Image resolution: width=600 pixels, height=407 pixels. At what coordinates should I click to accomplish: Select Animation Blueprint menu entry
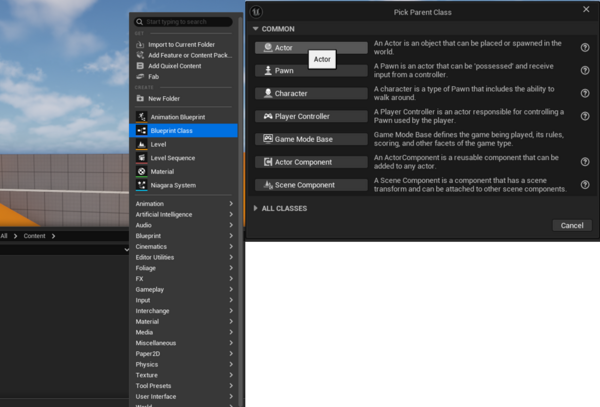click(184, 117)
